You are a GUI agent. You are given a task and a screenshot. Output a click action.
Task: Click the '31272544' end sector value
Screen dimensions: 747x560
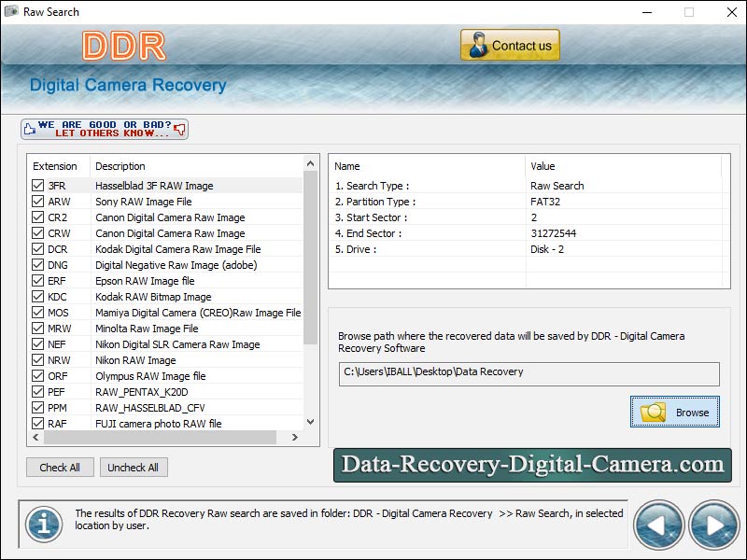553,233
